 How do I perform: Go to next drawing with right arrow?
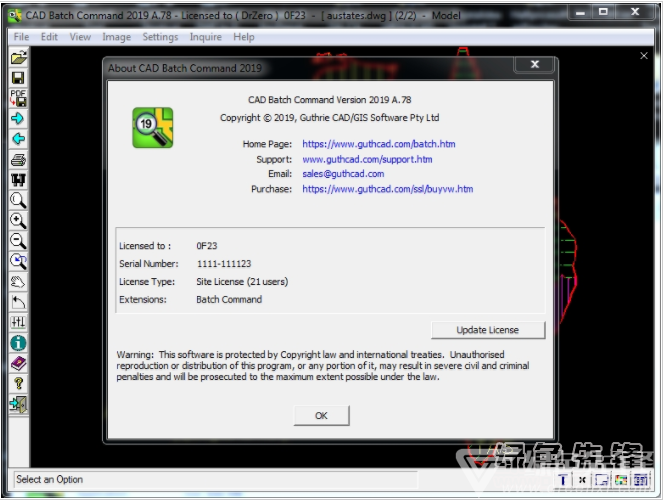tap(18, 118)
